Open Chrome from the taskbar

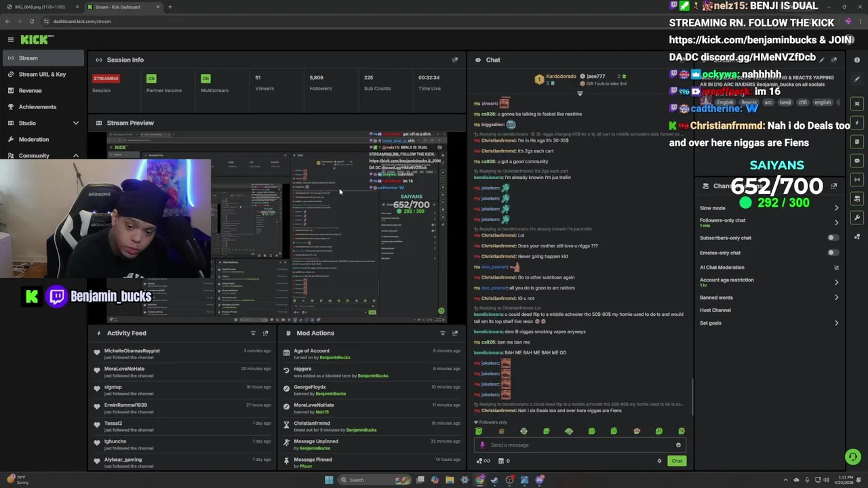(479, 480)
